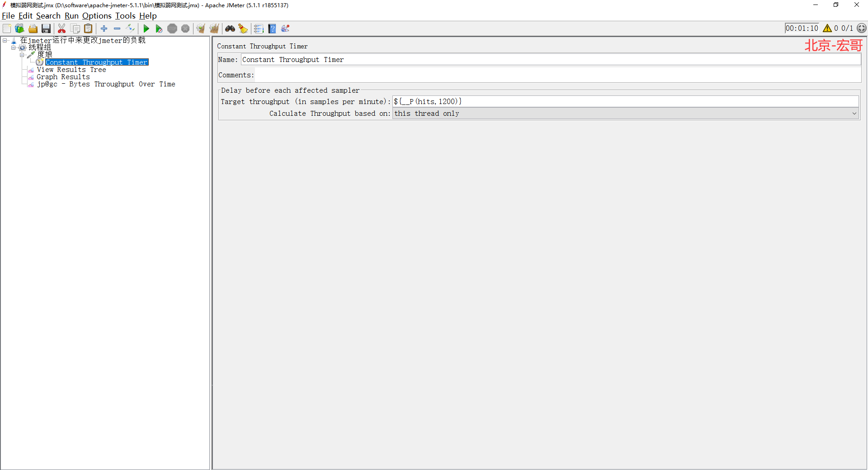Viewport: 868px width, 470px height.
Task: Open the Edit menu
Action: pyautogui.click(x=25, y=16)
